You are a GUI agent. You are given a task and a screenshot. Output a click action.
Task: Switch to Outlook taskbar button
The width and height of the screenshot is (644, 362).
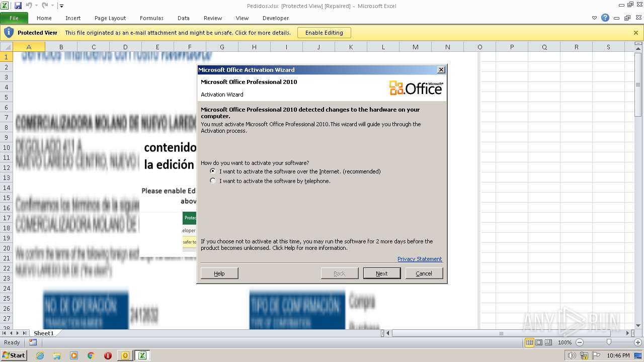coord(125,355)
